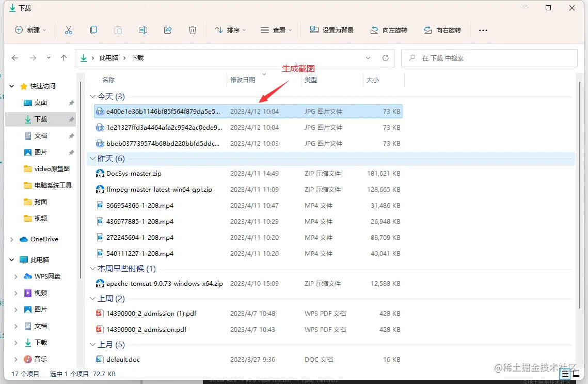Screen dimensions: 588x384
Task: Go forward with the right arrow
Action: click(33, 58)
